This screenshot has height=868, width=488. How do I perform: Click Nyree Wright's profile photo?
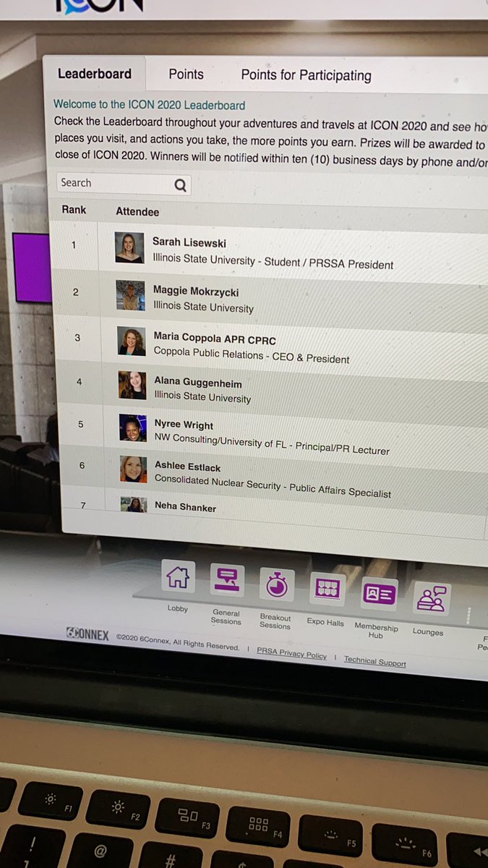click(133, 427)
